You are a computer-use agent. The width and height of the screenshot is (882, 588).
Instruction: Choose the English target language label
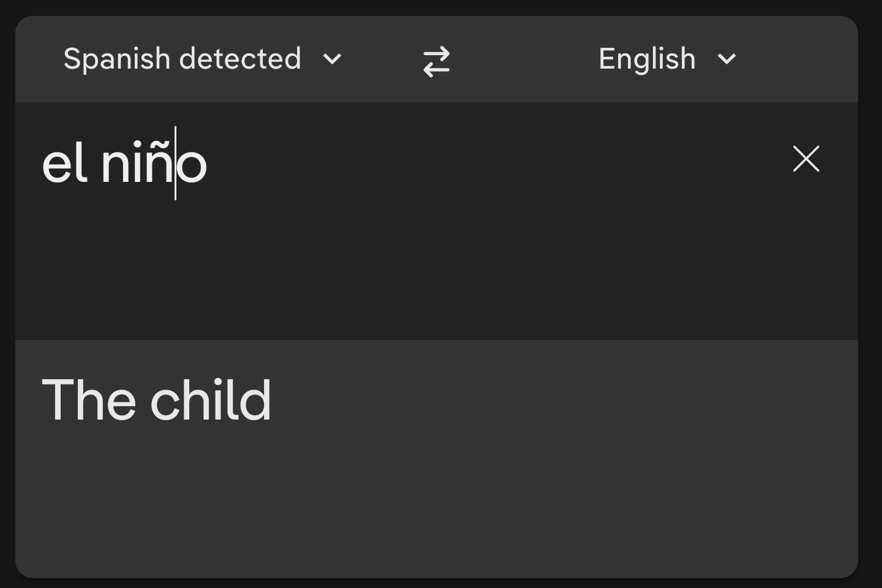(x=647, y=59)
